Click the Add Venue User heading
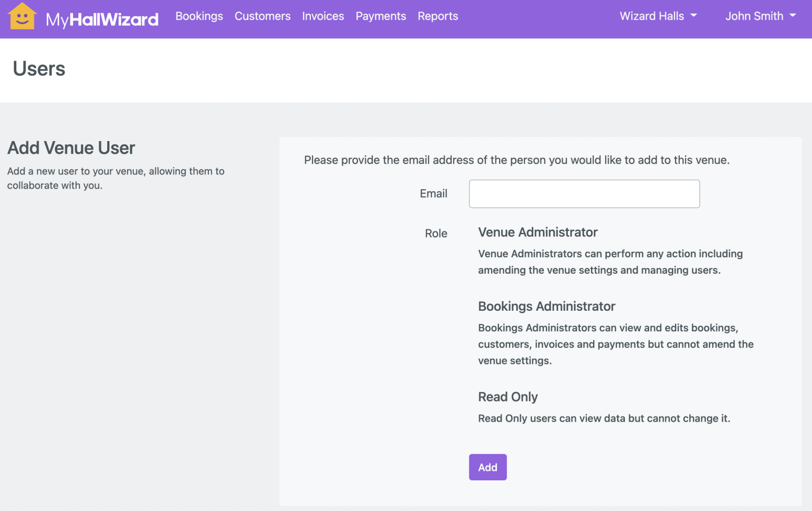 click(71, 148)
